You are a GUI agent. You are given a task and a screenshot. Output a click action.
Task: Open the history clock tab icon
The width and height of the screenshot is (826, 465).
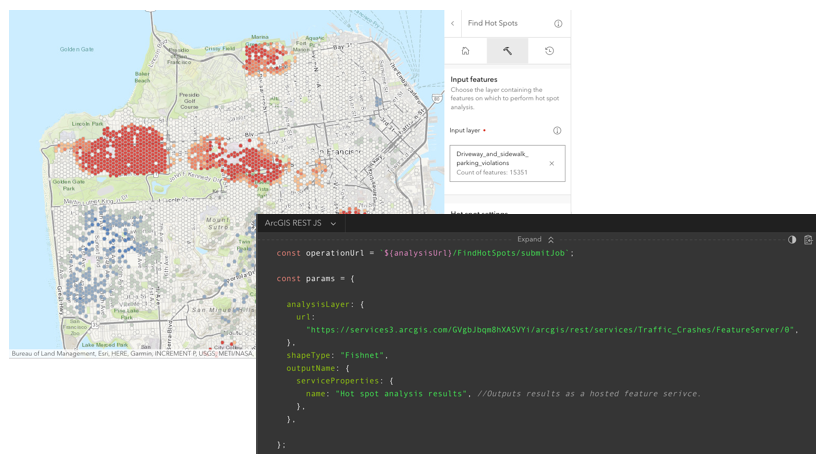tap(549, 51)
